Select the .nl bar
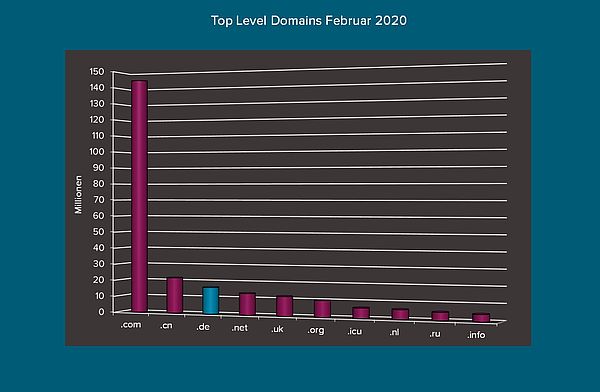Screen dimensions: 600x392 tap(400, 314)
